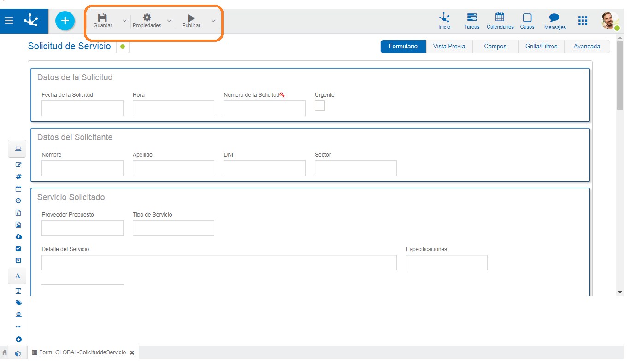
Task: Select the text field edit icon in palette
Action: 18,164
